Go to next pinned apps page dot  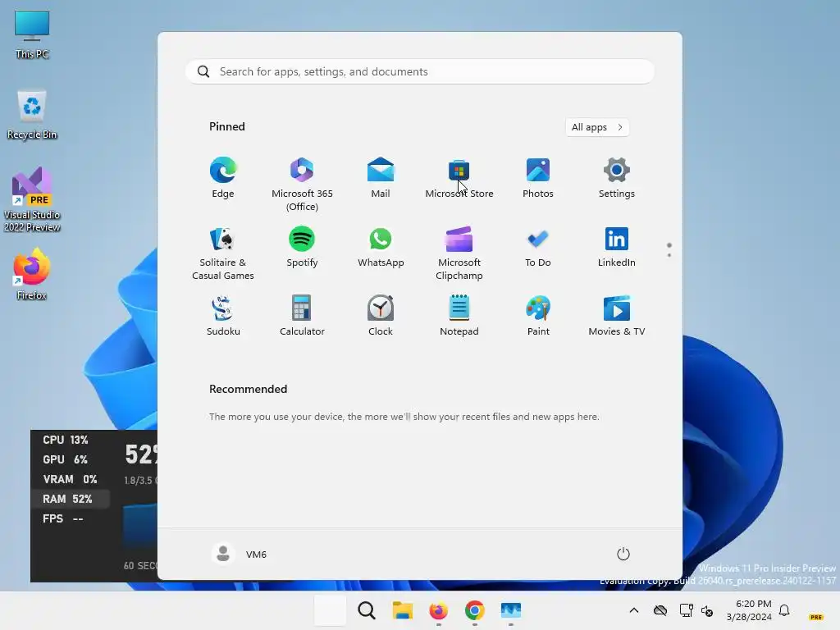pos(669,255)
